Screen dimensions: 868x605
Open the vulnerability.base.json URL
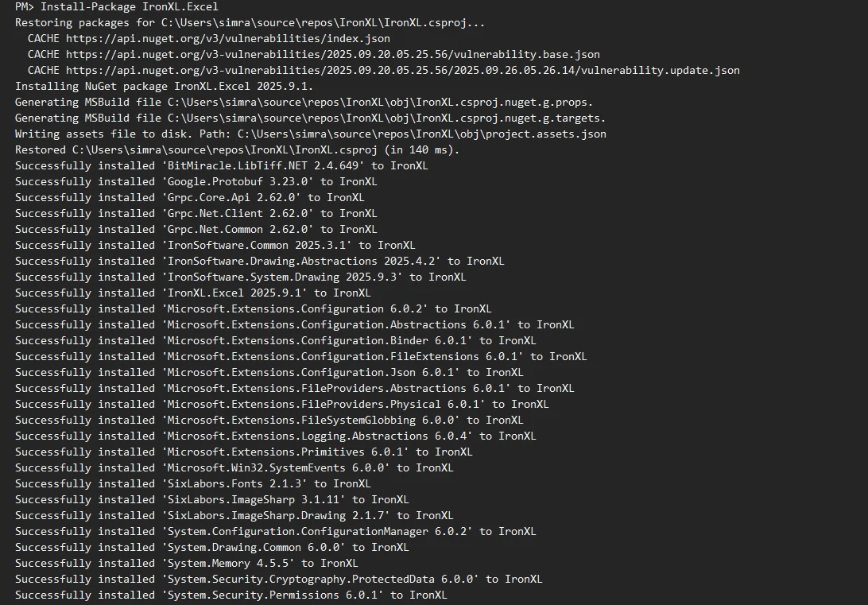pos(332,54)
